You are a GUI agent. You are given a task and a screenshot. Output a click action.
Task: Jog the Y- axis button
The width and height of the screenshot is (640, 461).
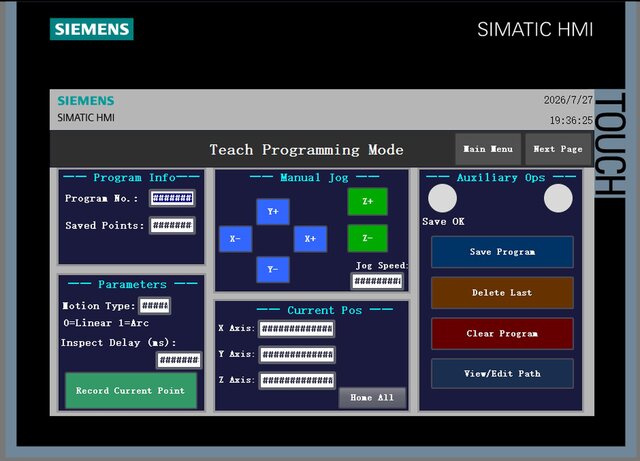(x=273, y=269)
